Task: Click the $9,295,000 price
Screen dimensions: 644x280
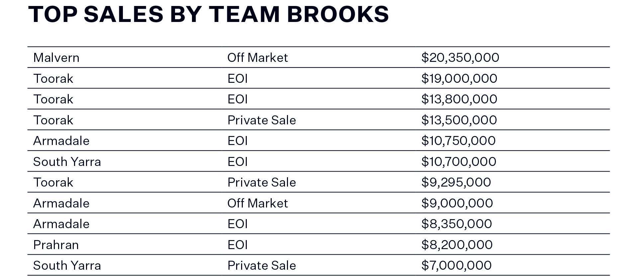Action: (456, 182)
